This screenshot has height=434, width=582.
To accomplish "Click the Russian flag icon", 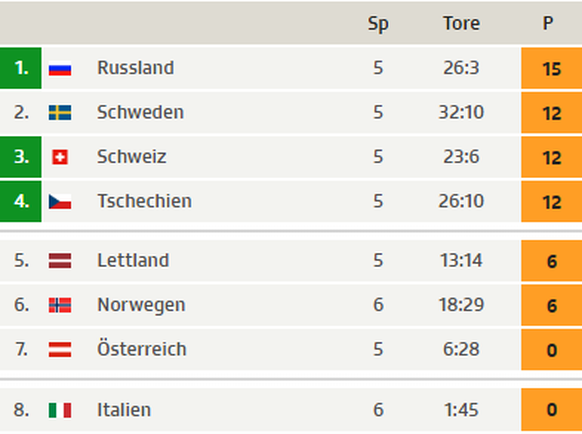I will click(60, 68).
